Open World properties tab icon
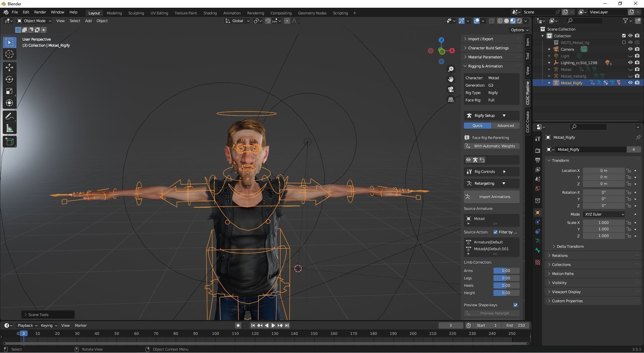Image resolution: width=644 pixels, height=353 pixels. pos(538,188)
